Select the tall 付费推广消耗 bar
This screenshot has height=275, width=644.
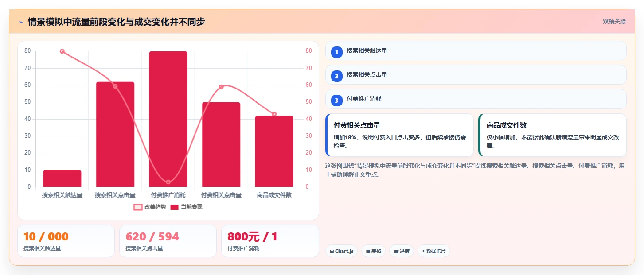(168, 119)
